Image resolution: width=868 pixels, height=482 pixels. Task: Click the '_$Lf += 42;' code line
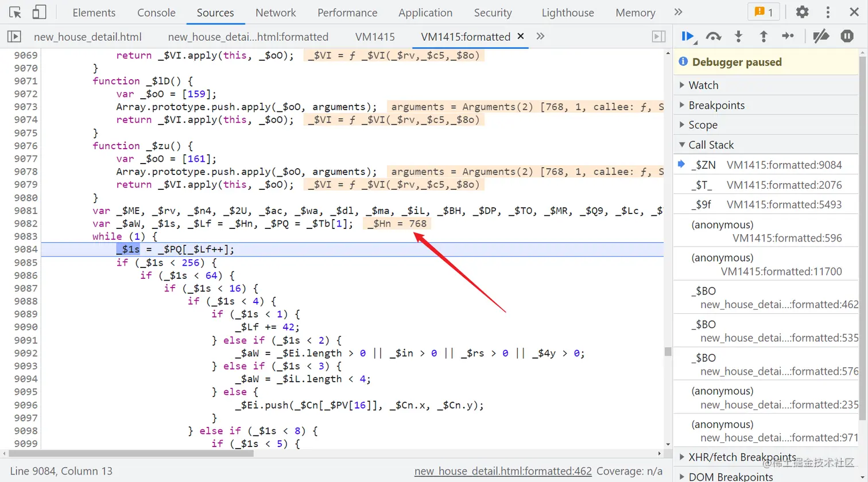coord(268,327)
